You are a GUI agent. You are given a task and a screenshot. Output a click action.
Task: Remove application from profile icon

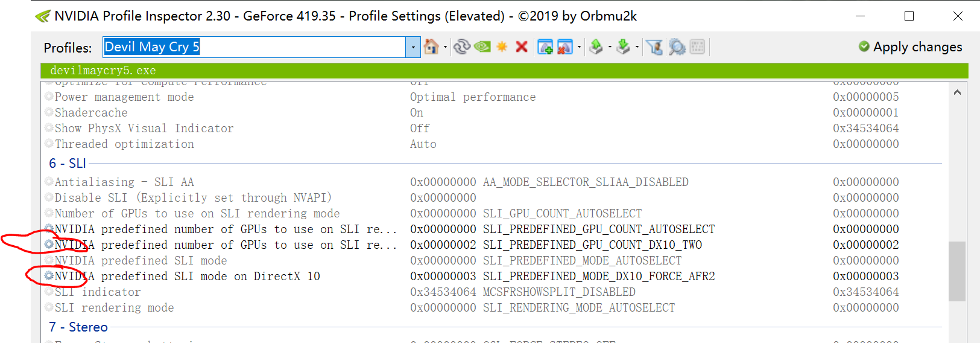pos(565,46)
